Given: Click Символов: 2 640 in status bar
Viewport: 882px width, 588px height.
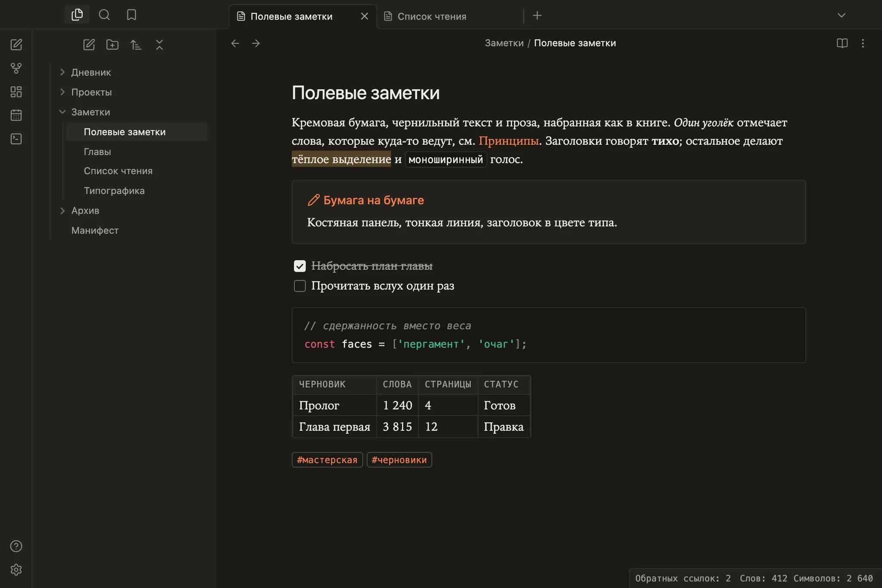Looking at the screenshot, I should [x=833, y=578].
